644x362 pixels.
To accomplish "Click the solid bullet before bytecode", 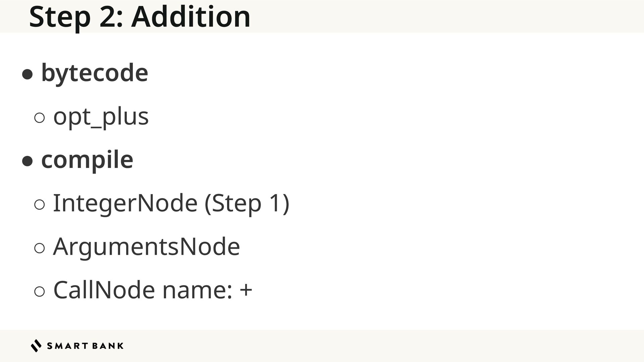I will click(27, 74).
